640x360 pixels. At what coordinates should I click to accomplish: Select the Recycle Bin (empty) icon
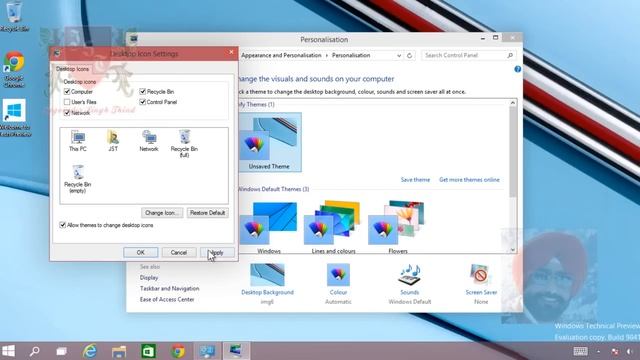78,179
